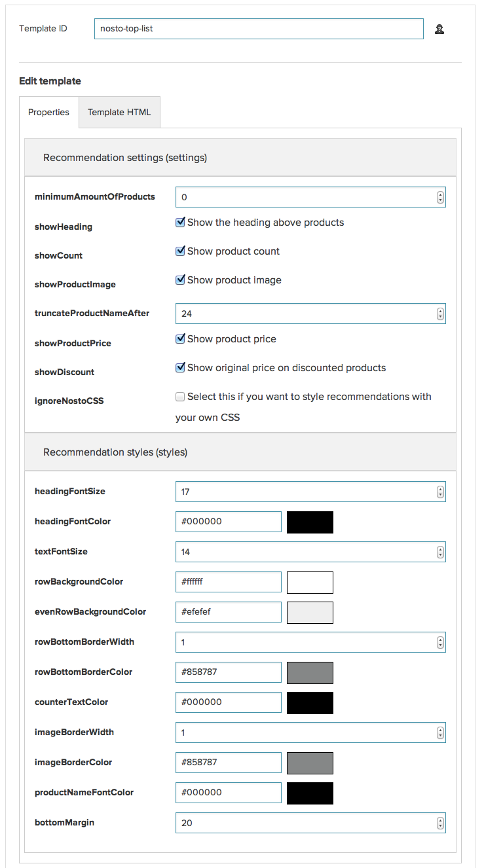Click the rowBottomBorderWidth field

(x=310, y=642)
